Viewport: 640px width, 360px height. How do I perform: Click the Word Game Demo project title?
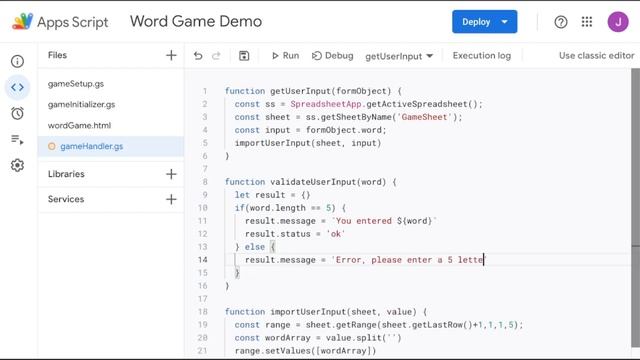pyautogui.click(x=196, y=22)
